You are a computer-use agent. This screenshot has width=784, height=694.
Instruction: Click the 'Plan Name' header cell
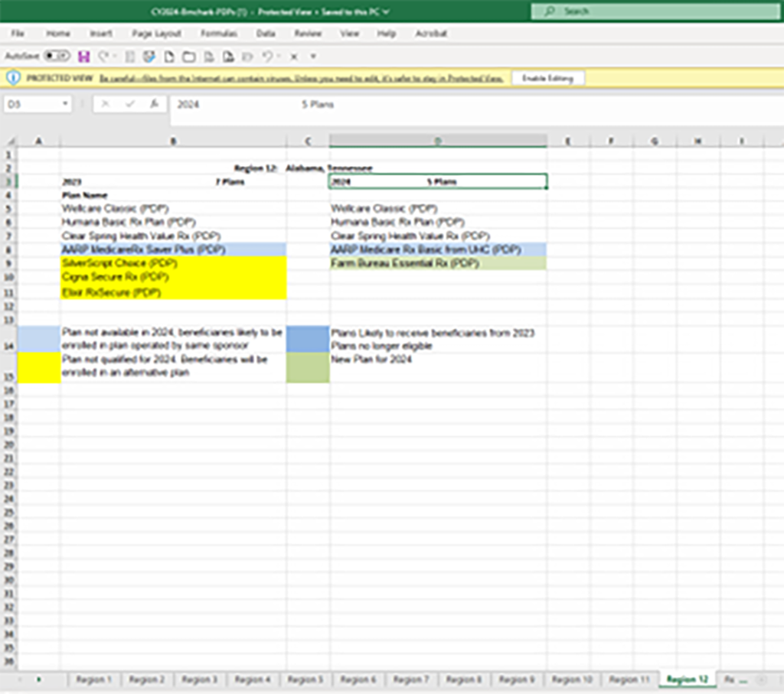click(x=173, y=195)
